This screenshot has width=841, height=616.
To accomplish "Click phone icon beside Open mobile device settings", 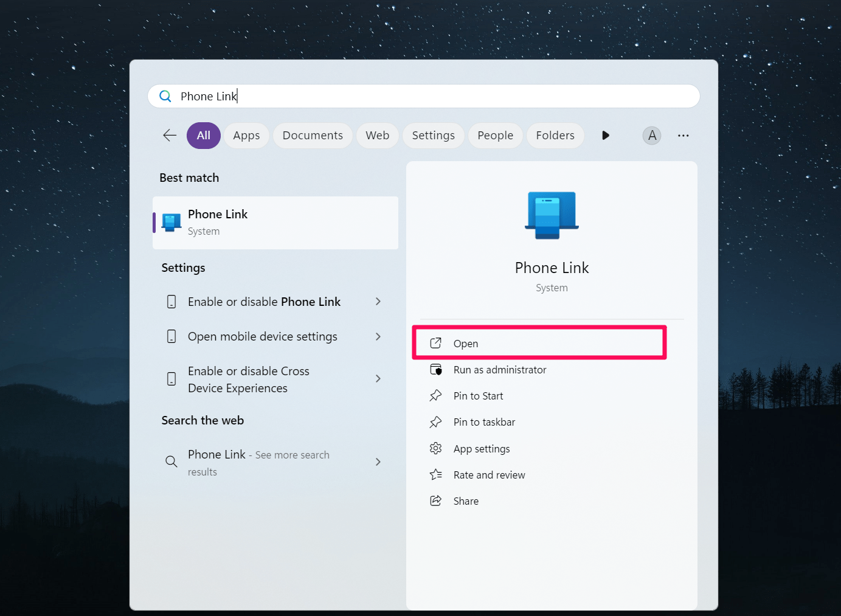I will (x=171, y=336).
